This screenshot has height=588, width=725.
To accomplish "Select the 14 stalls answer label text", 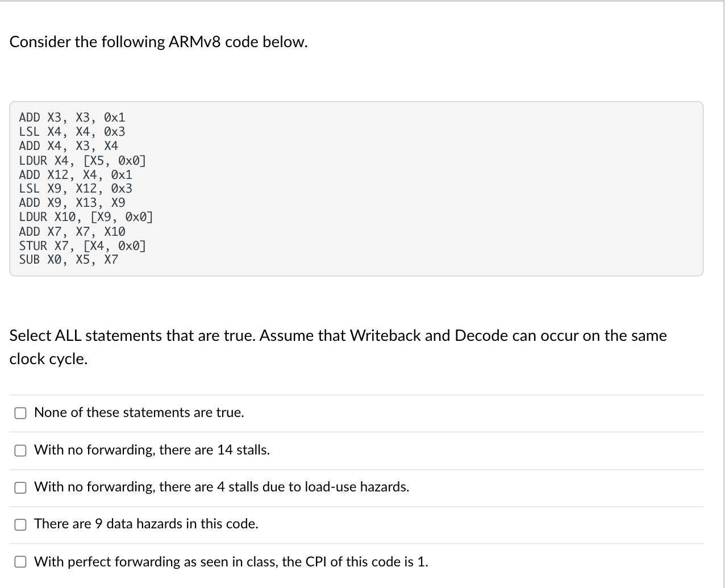I will point(152,450).
